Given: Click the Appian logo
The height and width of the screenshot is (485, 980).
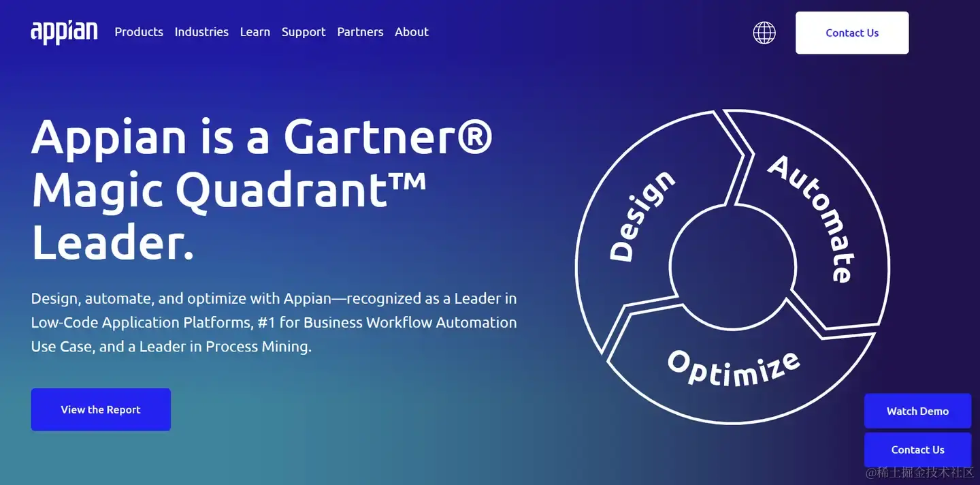Looking at the screenshot, I should [x=64, y=32].
